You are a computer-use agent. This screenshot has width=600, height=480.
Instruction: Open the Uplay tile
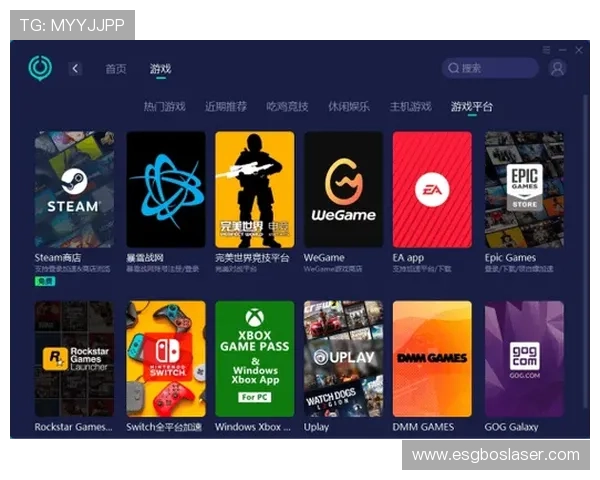pyautogui.click(x=343, y=359)
